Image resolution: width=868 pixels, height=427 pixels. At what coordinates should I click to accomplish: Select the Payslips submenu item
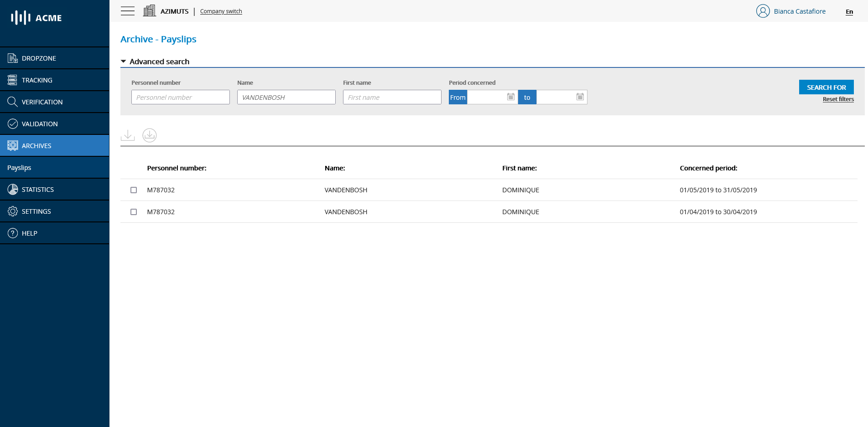19,168
